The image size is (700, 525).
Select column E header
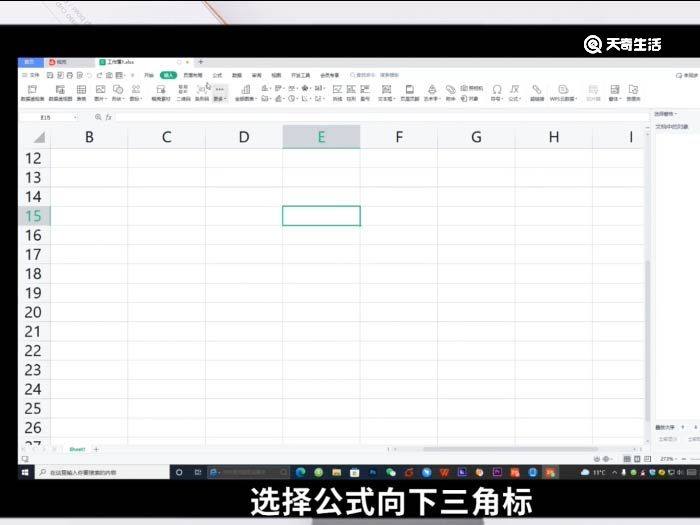coord(321,137)
